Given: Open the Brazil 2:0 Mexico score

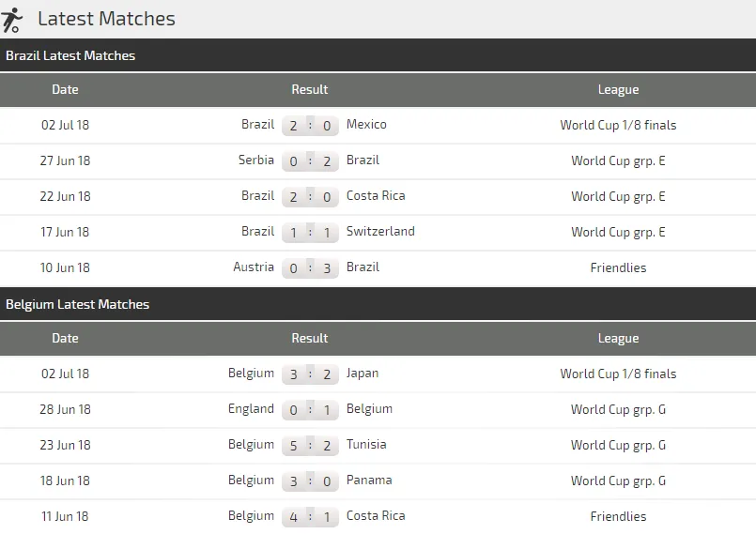Looking at the screenshot, I should 310,125.
